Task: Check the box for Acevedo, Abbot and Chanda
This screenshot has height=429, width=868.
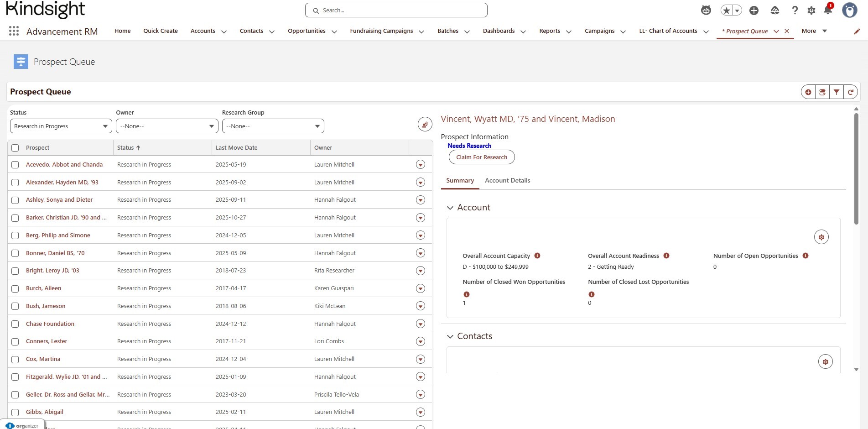Action: click(15, 165)
